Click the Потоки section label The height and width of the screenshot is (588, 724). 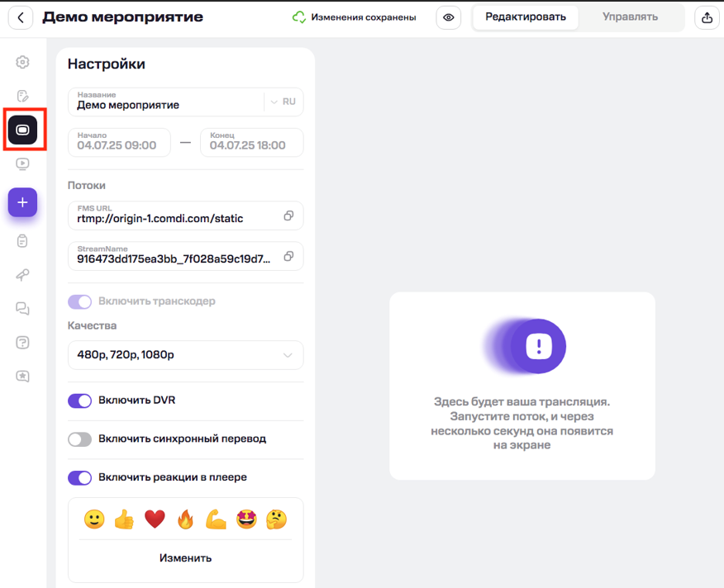point(86,186)
